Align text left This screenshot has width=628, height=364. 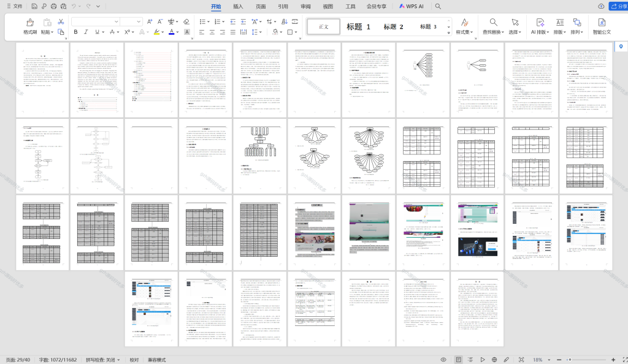[x=201, y=32]
